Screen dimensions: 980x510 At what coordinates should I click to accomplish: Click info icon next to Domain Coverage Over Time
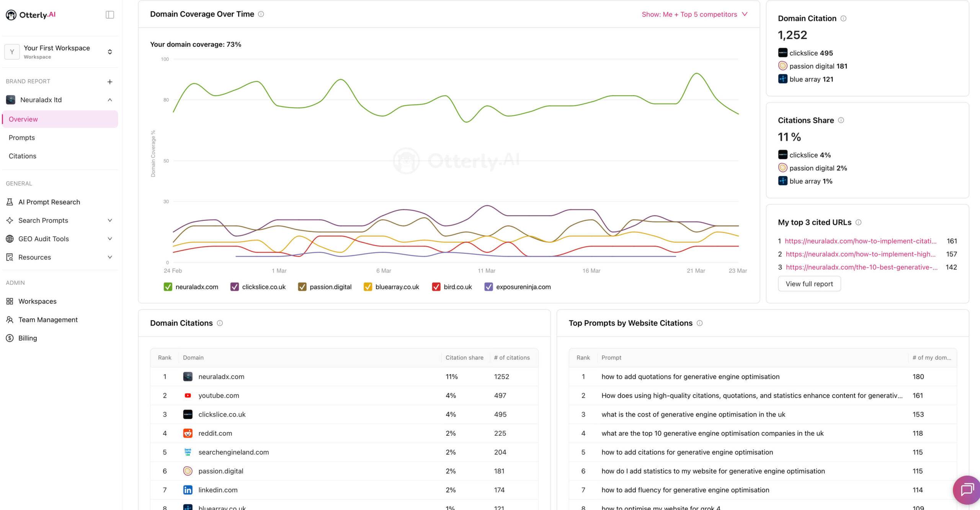261,14
